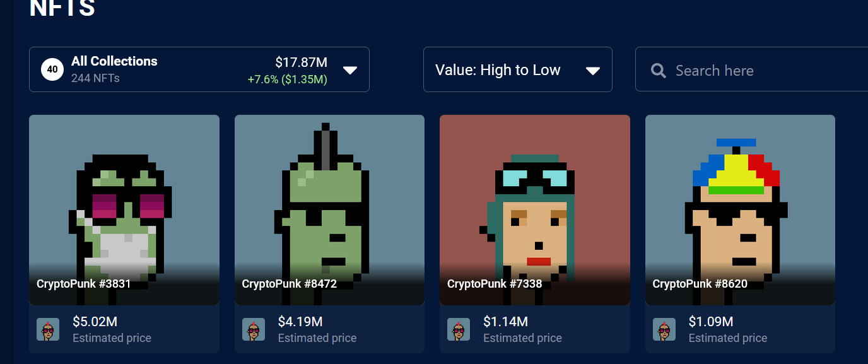Screen dimensions: 868x364
Task: Open the CryptoPunk #8472 thumbnail
Action: pos(329,210)
